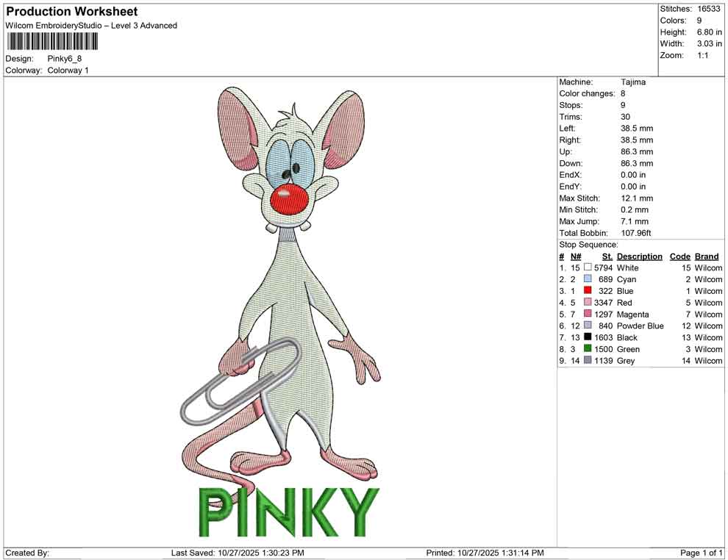
Task: Click the Down value 86.3 mm
Action: click(637, 163)
